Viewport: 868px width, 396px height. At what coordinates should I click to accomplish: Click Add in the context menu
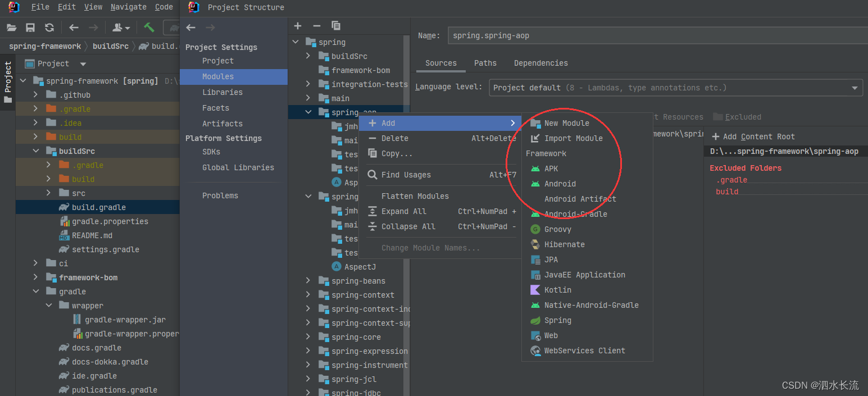coord(440,123)
